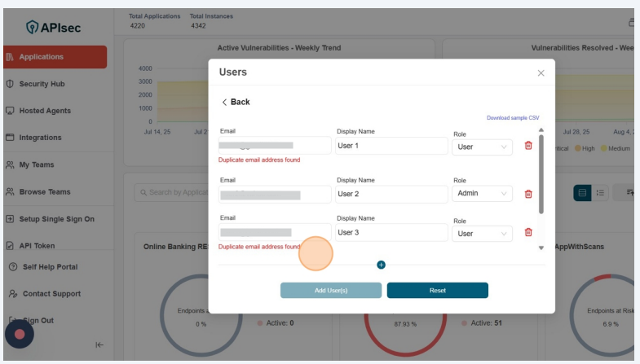Image resolution: width=640 pixels, height=364 pixels.
Task: Open the Applications menu item
Action: pos(55,57)
